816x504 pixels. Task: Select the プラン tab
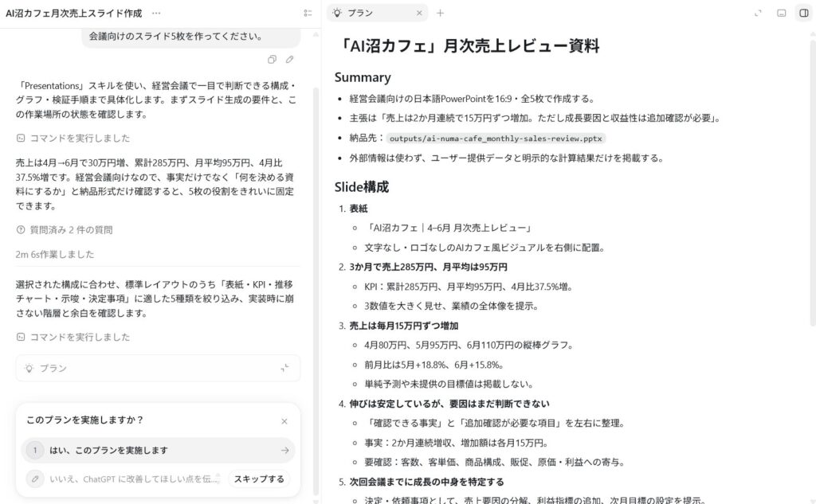coord(377,13)
